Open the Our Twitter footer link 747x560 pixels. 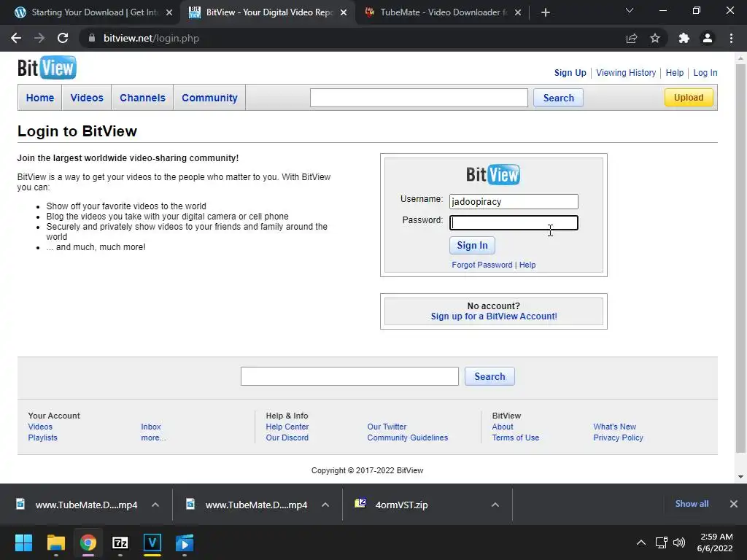click(387, 427)
